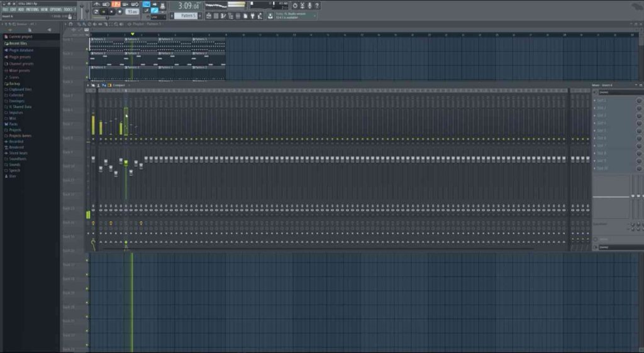Viewport: 644px width, 353px height.
Task: Toggle mute LED on selected Insert 6
Action: (126, 139)
